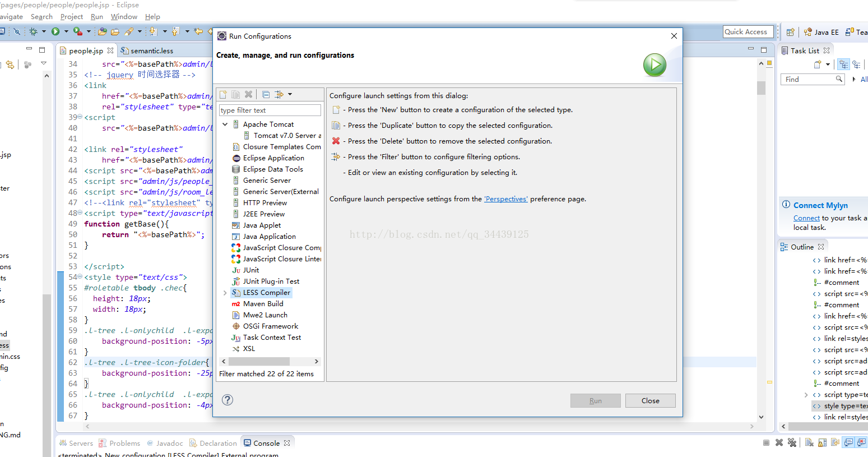Click the Connect link under Connect Mylyn
The width and height of the screenshot is (868, 457).
806,218
